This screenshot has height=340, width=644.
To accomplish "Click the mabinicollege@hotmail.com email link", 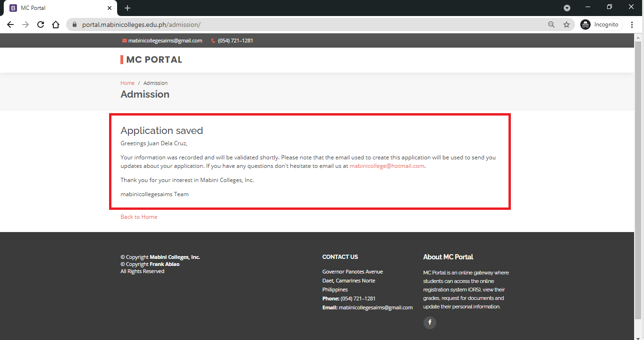I will pyautogui.click(x=387, y=166).
